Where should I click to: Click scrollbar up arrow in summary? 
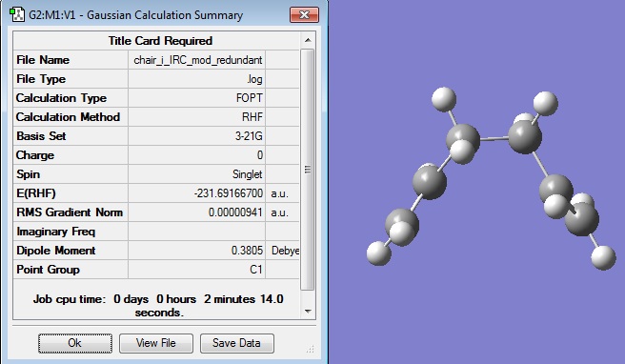[308, 40]
